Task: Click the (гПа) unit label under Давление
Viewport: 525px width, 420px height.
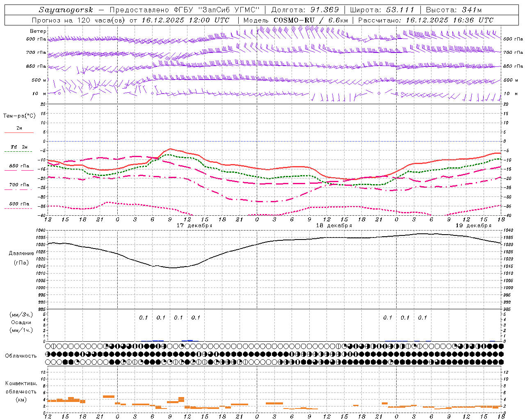Action: point(21,263)
